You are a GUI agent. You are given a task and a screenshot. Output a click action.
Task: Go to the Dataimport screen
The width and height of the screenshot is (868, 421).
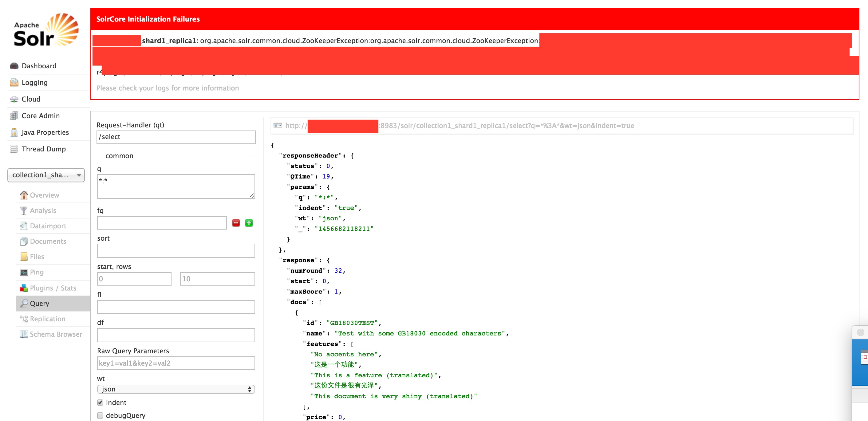click(48, 226)
